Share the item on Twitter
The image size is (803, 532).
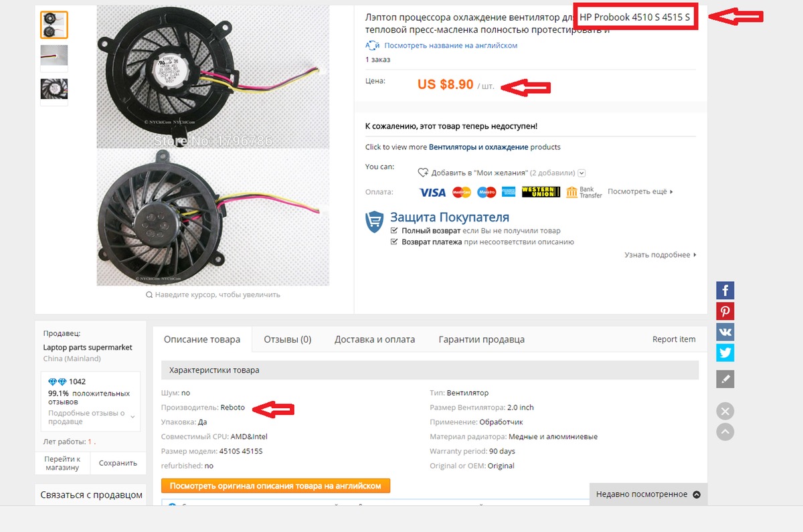(725, 353)
